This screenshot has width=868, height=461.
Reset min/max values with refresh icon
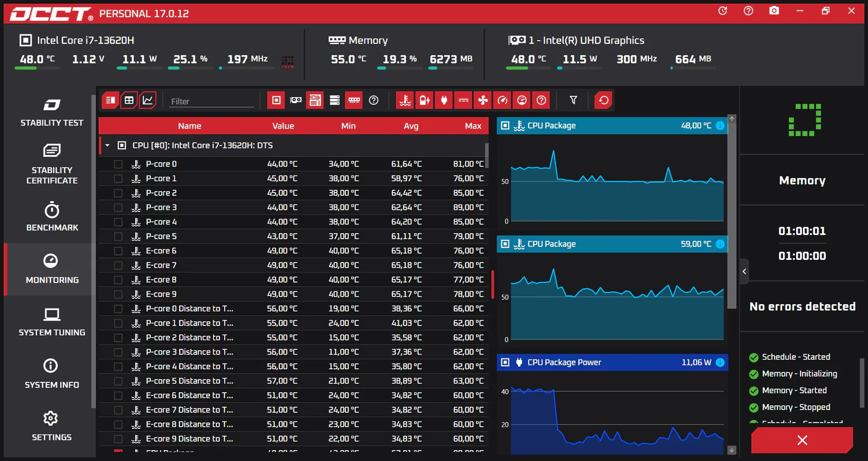tap(603, 100)
